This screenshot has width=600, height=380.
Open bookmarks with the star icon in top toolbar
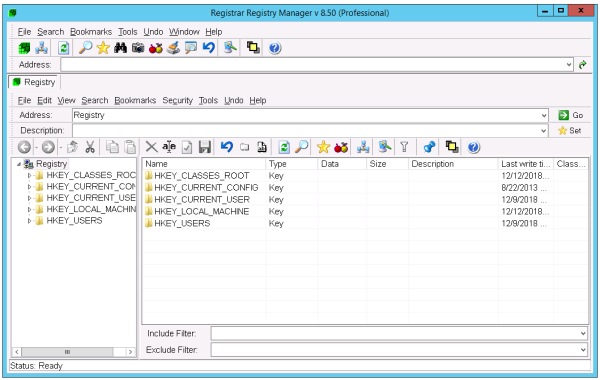pos(103,48)
